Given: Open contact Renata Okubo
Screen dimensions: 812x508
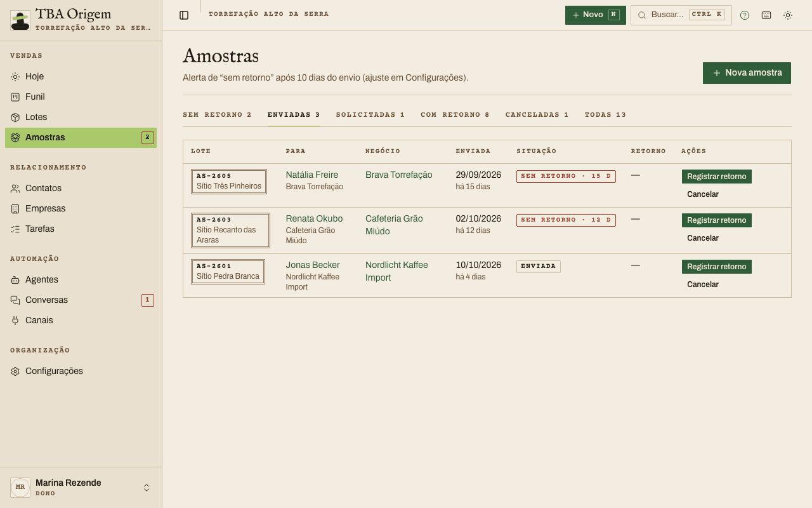Looking at the screenshot, I should pos(314,218).
